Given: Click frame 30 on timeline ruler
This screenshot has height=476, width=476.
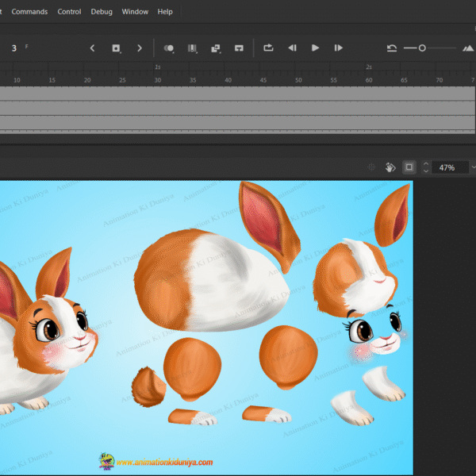Looking at the screenshot, I should click(158, 80).
